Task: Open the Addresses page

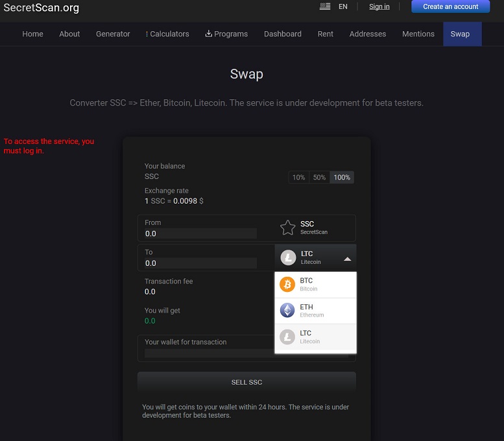Action: pyautogui.click(x=368, y=34)
